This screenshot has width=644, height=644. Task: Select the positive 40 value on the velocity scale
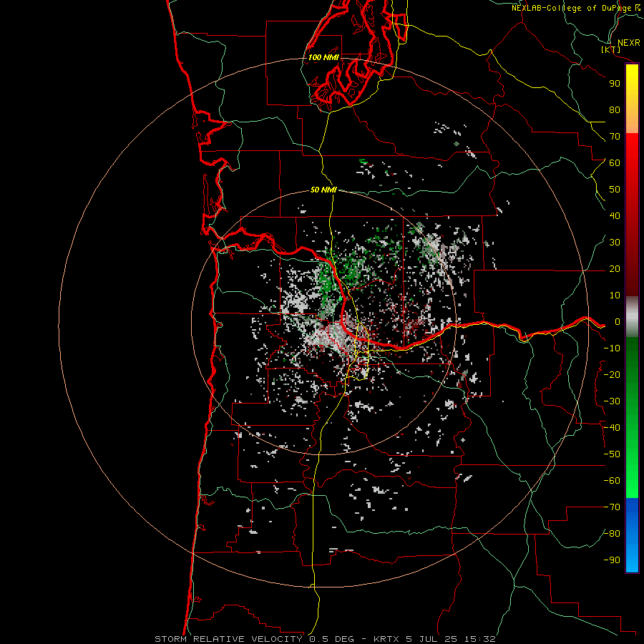[x=615, y=216]
